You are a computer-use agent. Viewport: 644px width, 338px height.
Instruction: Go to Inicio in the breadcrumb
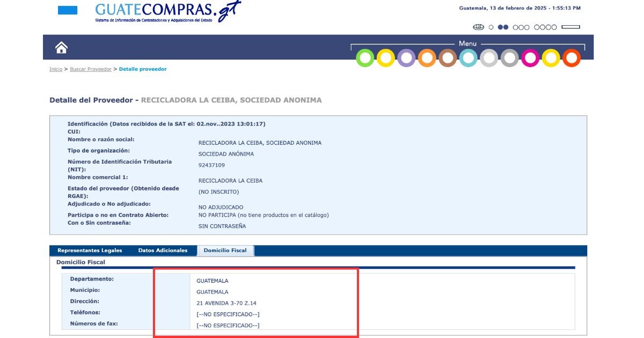[x=56, y=69]
